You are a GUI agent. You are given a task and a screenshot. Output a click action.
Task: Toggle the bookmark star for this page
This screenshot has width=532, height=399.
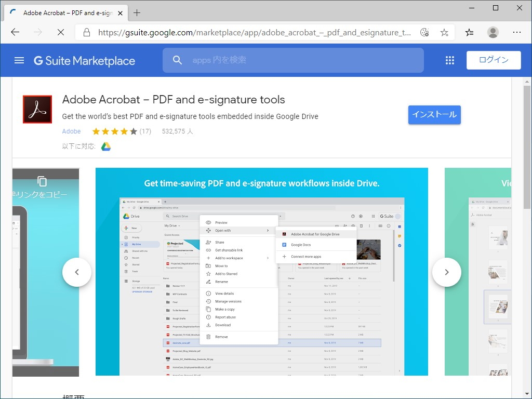pyautogui.click(x=444, y=32)
